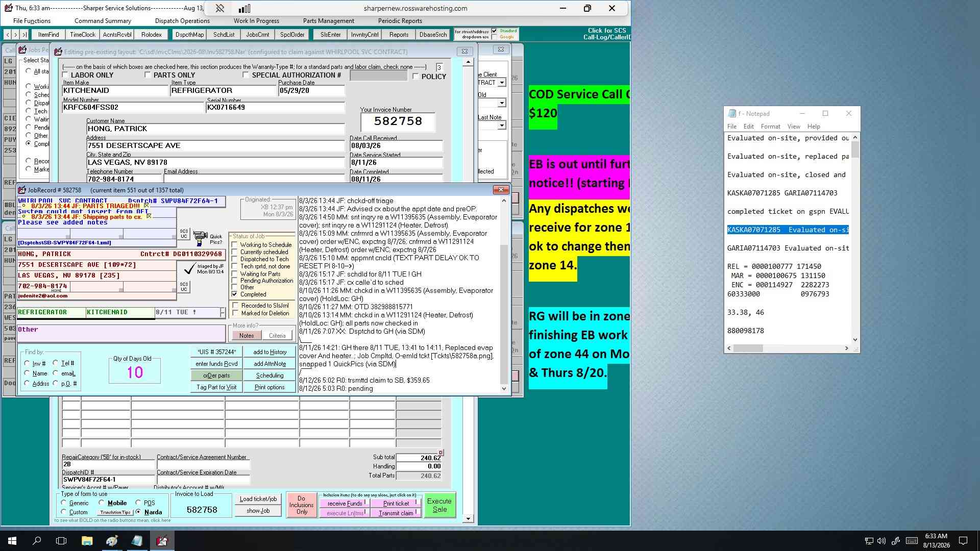This screenshot has width=980, height=551.
Task: Click the upper SCS UC button
Action: 184,234
